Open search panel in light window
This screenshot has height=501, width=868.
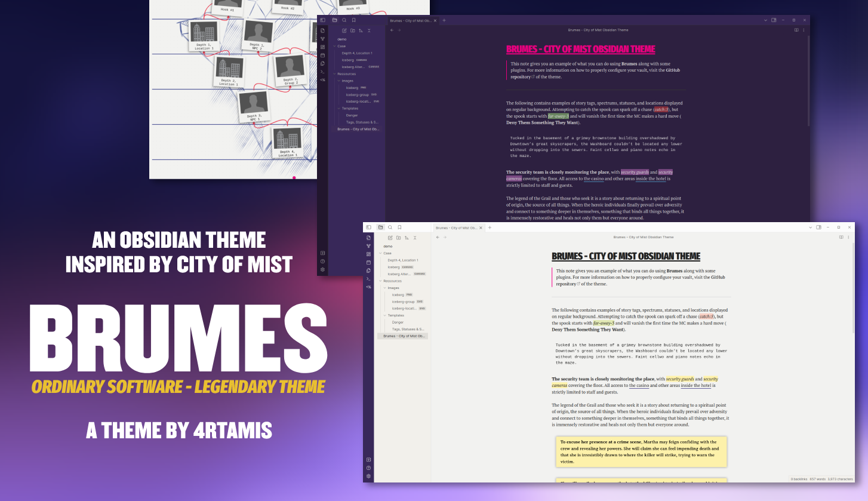click(390, 228)
